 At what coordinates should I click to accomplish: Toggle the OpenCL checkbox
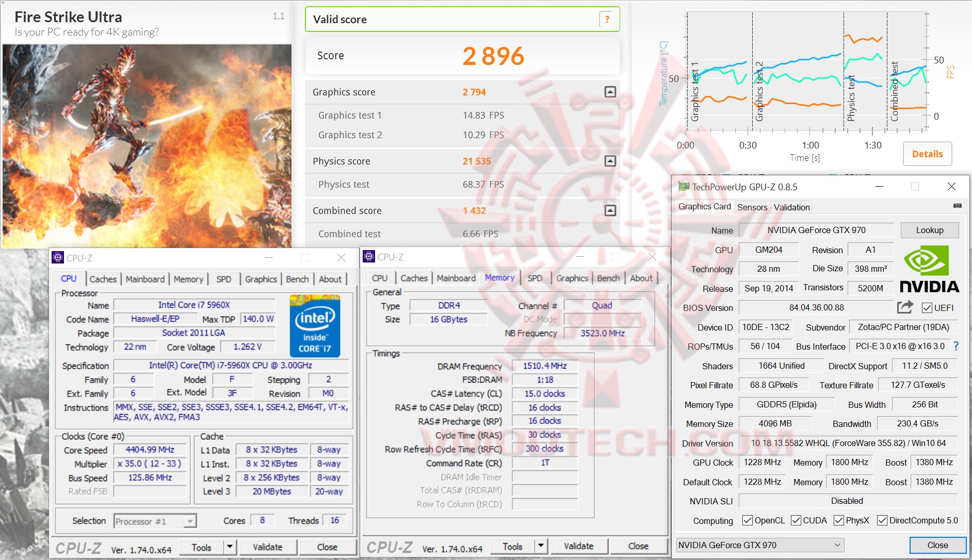click(747, 520)
